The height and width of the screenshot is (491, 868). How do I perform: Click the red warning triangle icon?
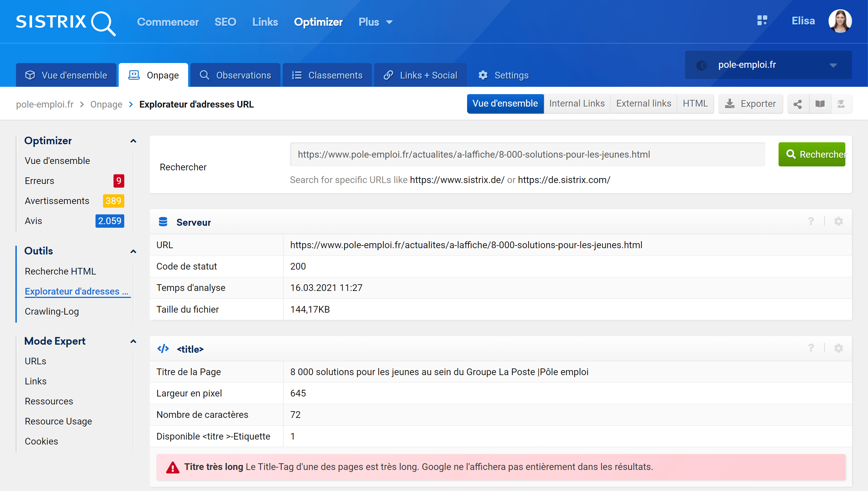coord(173,467)
